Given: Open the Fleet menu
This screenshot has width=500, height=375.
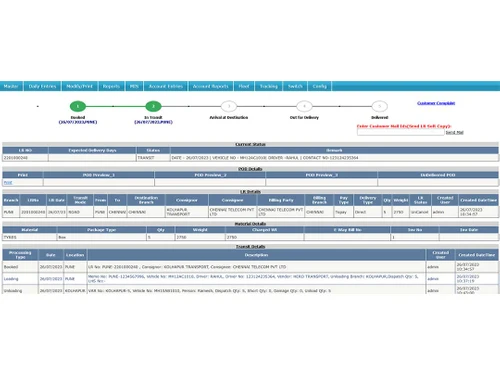Looking at the screenshot, I should (244, 86).
